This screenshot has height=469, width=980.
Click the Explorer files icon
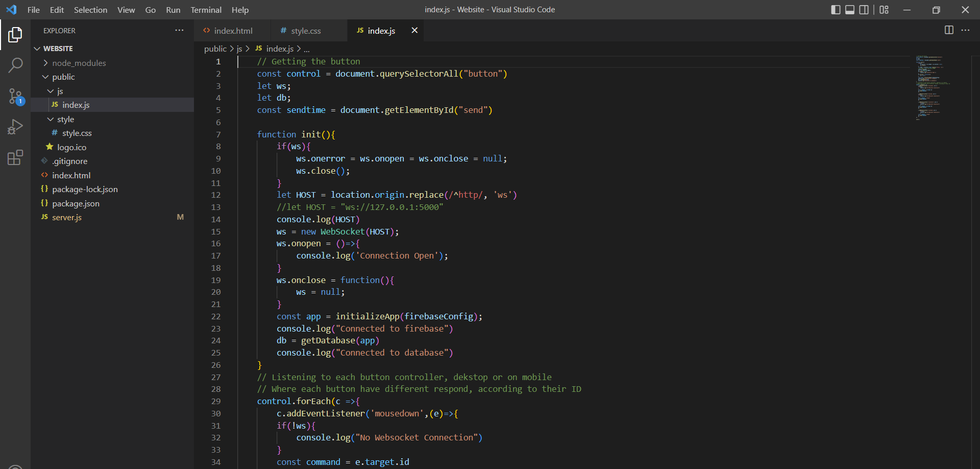[15, 35]
